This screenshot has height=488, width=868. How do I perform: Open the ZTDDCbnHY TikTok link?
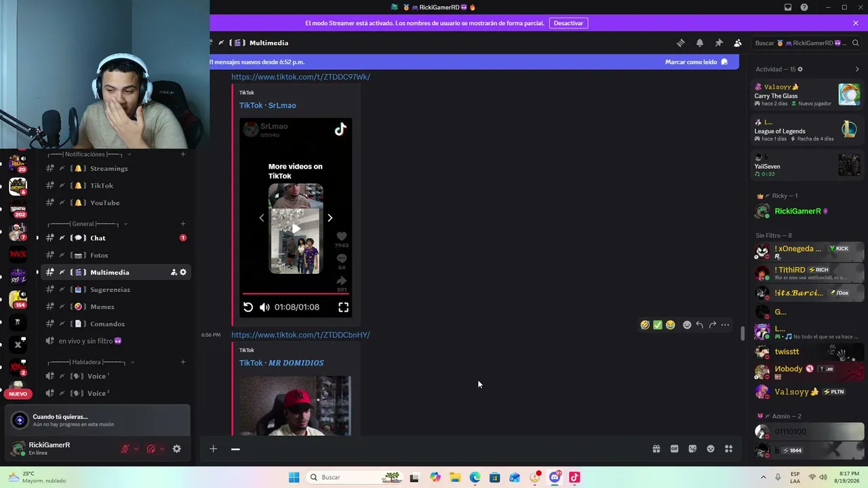pyautogui.click(x=300, y=335)
